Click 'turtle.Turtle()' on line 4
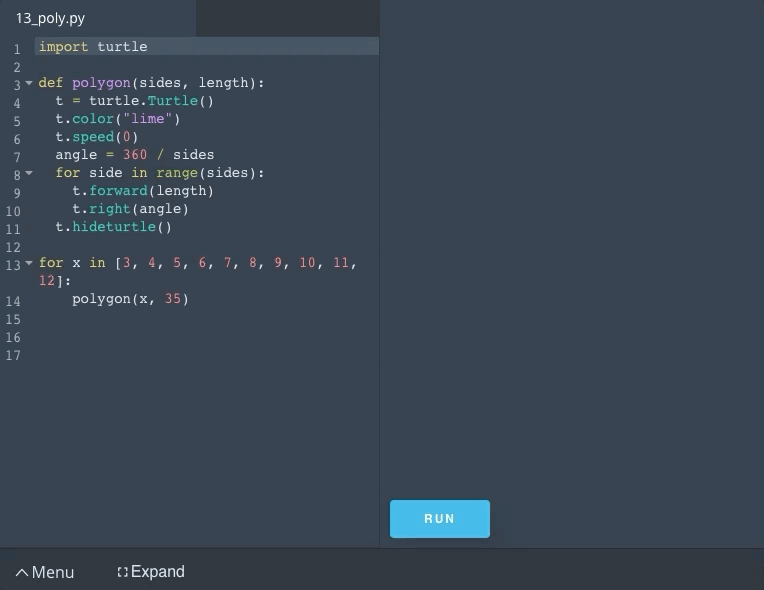 click(x=151, y=101)
